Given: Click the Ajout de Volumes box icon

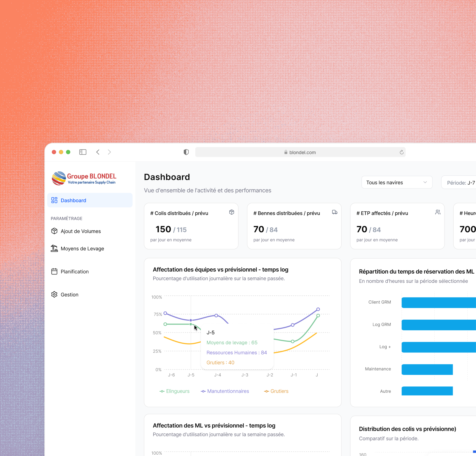Looking at the screenshot, I should pyautogui.click(x=54, y=231).
